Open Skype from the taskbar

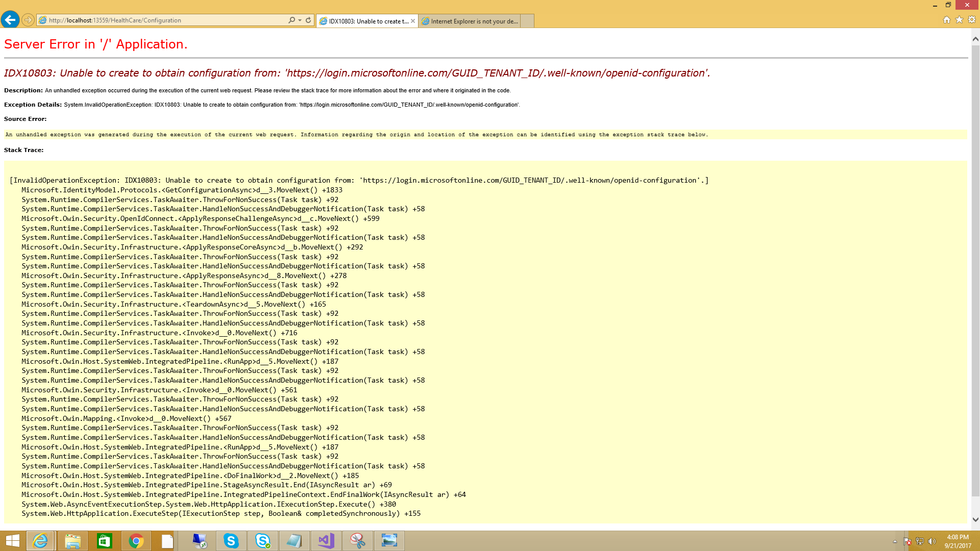point(231,540)
